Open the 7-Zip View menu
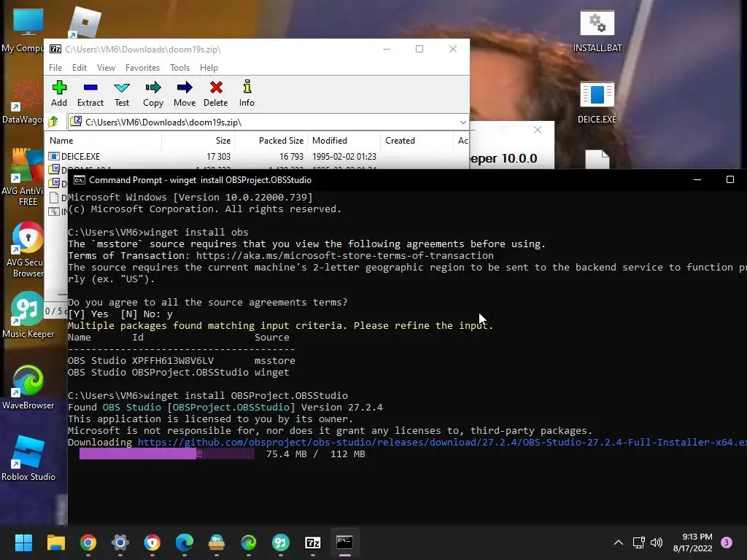 click(x=106, y=68)
